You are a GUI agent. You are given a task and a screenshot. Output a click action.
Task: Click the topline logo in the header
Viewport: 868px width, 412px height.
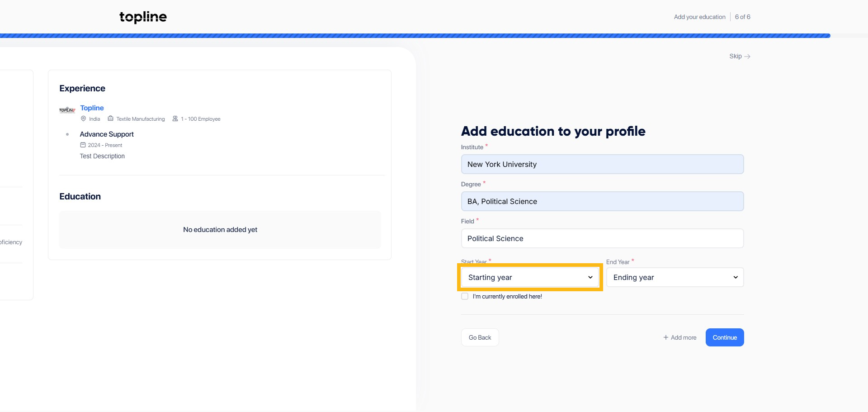tap(143, 17)
